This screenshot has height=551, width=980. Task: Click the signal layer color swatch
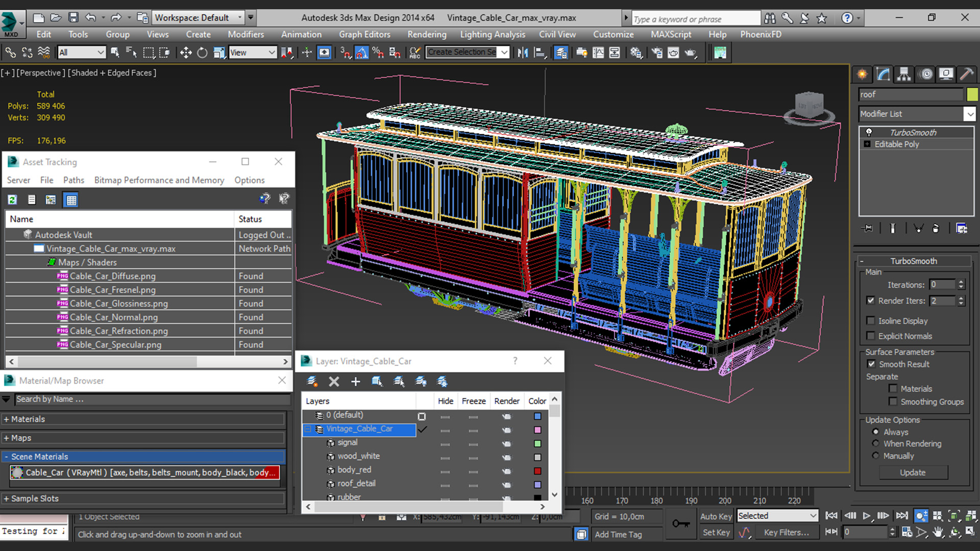[x=537, y=444]
